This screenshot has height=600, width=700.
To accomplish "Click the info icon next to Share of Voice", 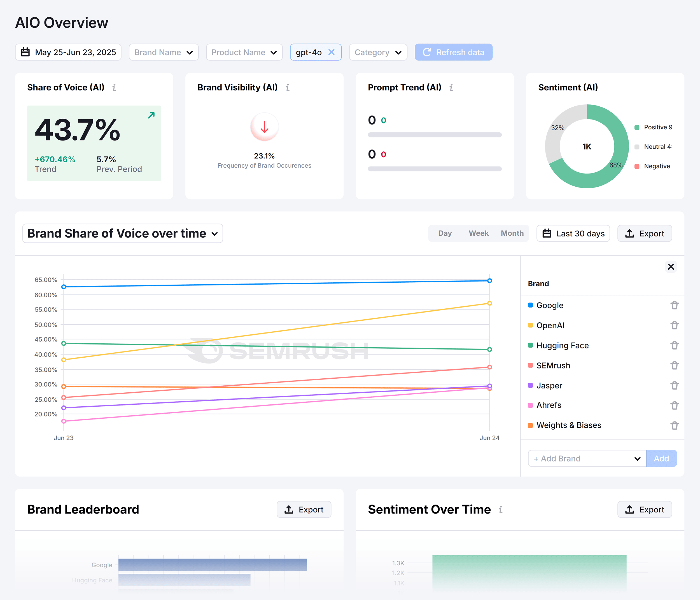I will (115, 87).
